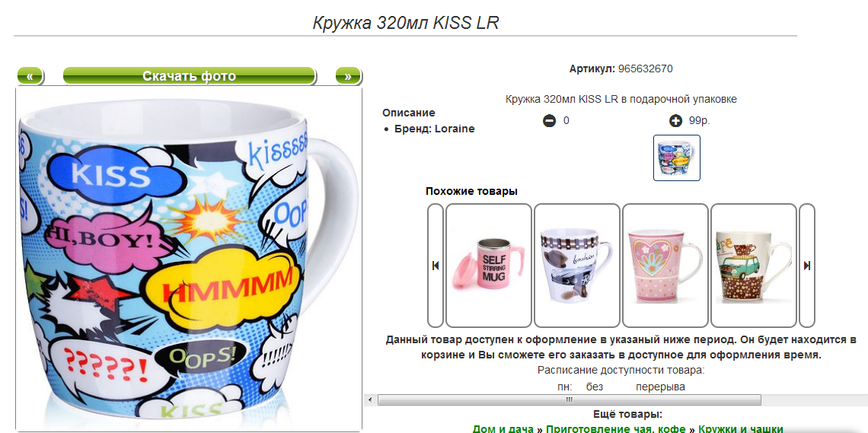Screen dimensions: 868x433
Task: Click the plus quantity icon
Action: pos(675,120)
